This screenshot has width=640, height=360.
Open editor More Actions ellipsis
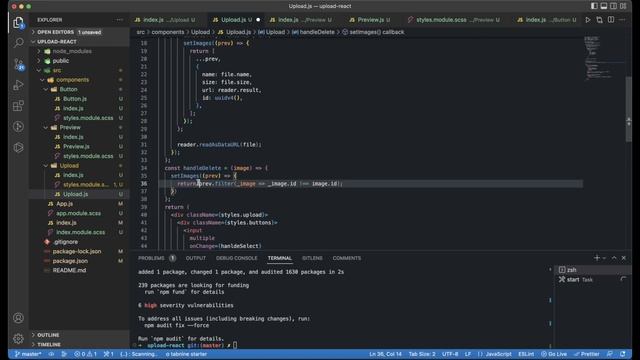(622, 20)
